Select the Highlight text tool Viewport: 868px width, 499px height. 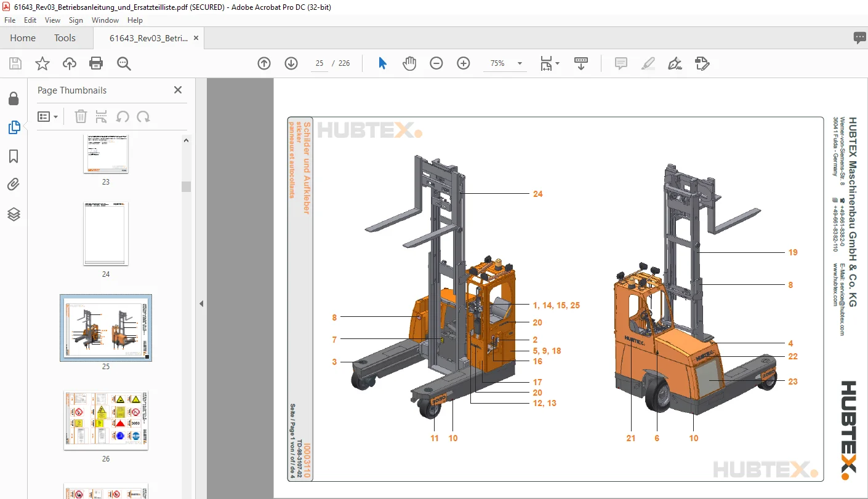coord(648,63)
